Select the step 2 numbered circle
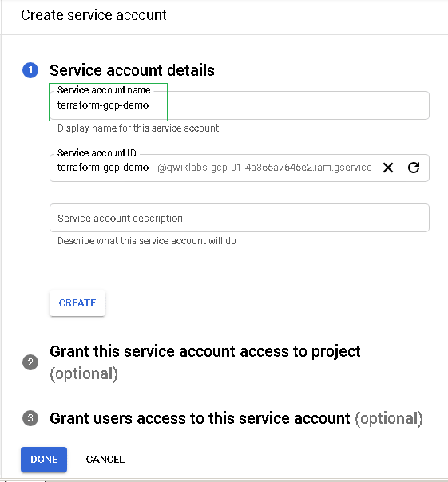Screen dimensions: 448x482 pos(30,362)
